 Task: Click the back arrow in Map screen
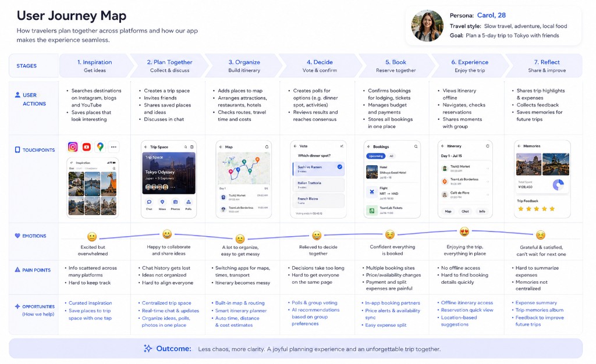[x=221, y=147]
